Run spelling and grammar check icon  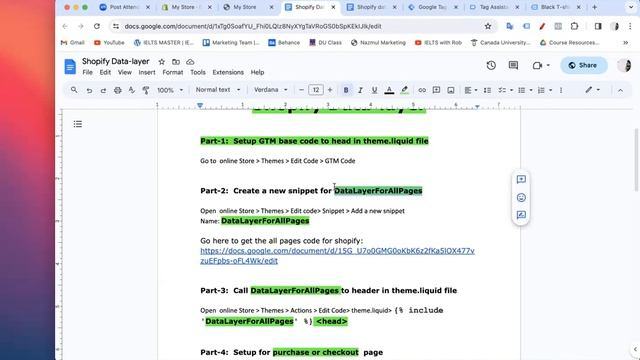131,90
